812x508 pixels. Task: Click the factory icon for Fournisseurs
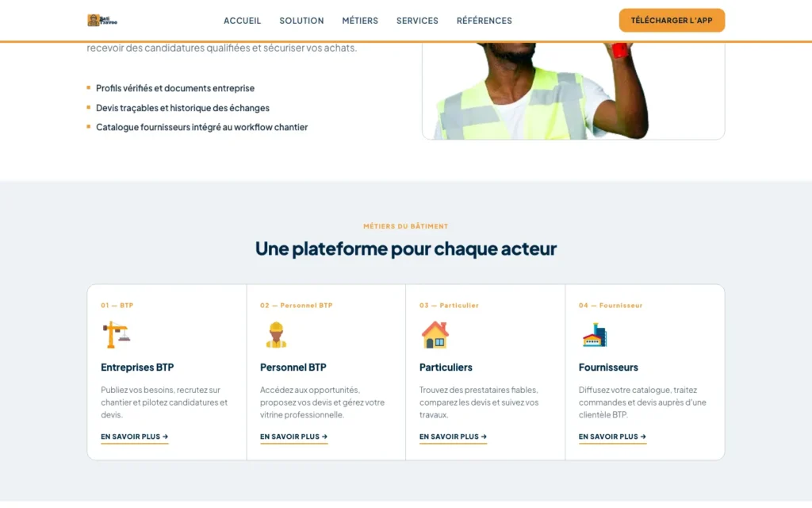[595, 334]
